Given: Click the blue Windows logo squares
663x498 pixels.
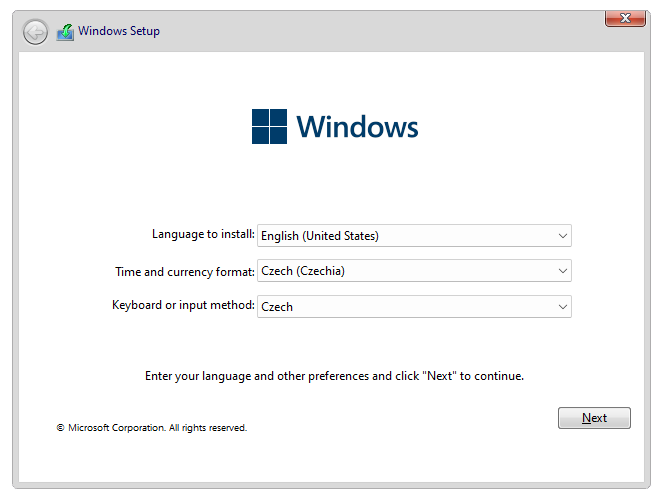Looking at the screenshot, I should click(269, 127).
